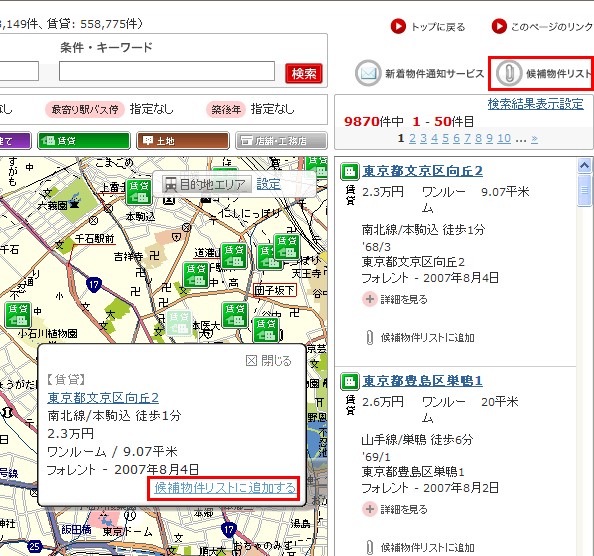Image resolution: width=594 pixels, height=556 pixels.
Task: Open the 築後年 condition selector
Action: [226, 109]
